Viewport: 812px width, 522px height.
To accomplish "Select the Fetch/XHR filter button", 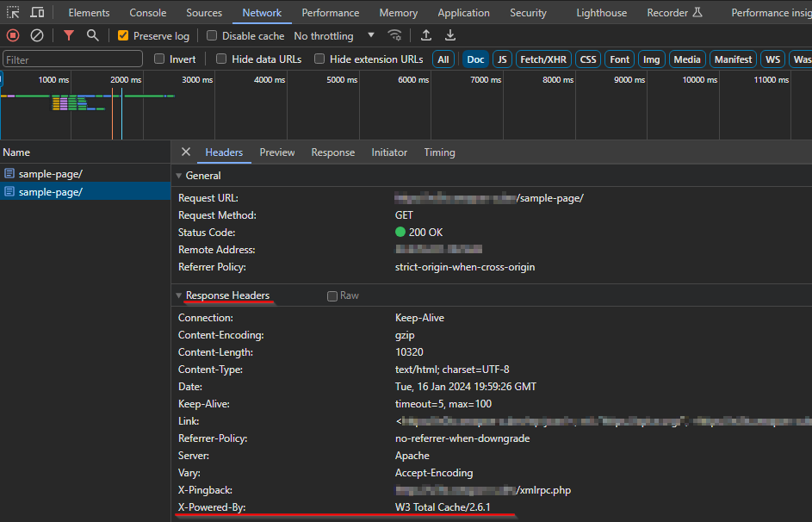I will 543,59.
